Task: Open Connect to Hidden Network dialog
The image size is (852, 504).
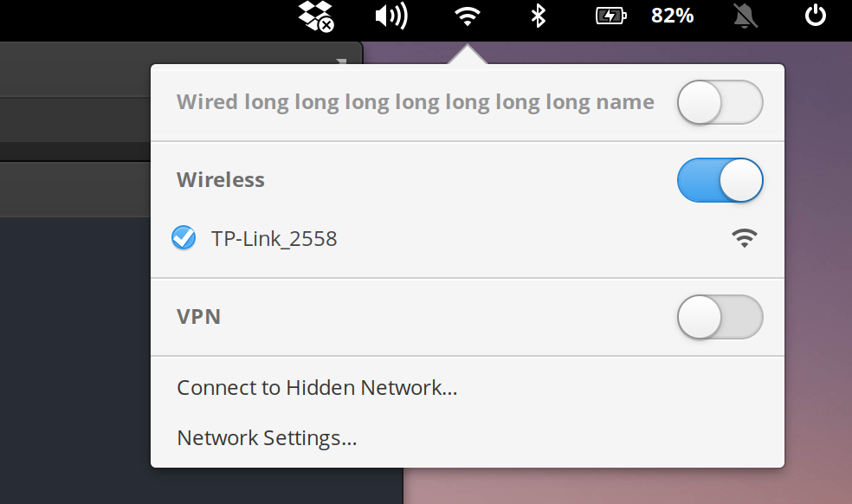Action: (317, 387)
